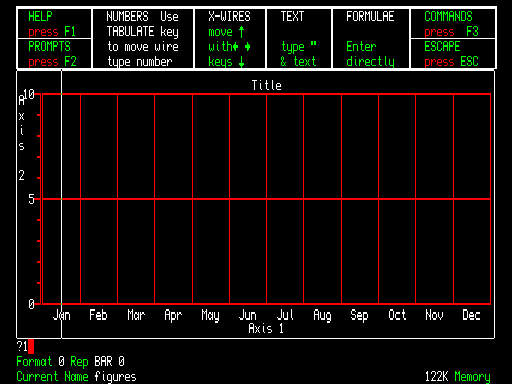This screenshot has width=512, height=384.
Task: Click the Jan axis label
Action: pos(62,315)
